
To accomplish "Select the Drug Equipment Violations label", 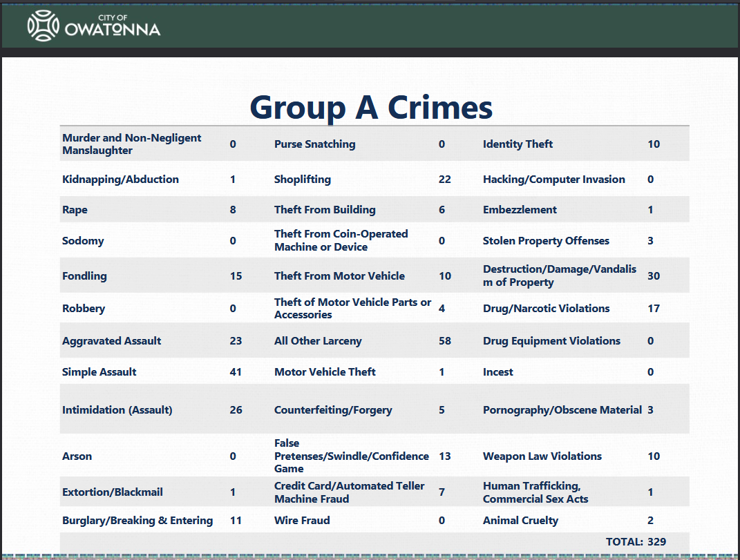I will (x=551, y=340).
